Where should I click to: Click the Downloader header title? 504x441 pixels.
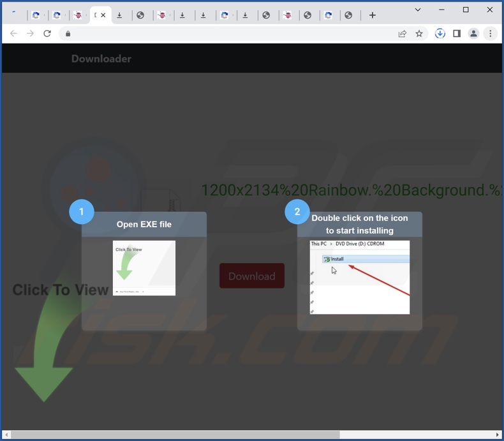101,59
